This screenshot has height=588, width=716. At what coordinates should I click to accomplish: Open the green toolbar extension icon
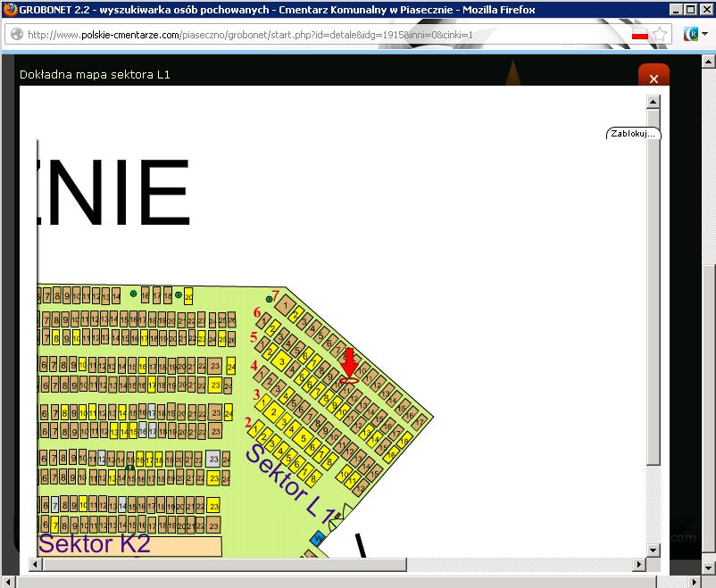tap(690, 35)
